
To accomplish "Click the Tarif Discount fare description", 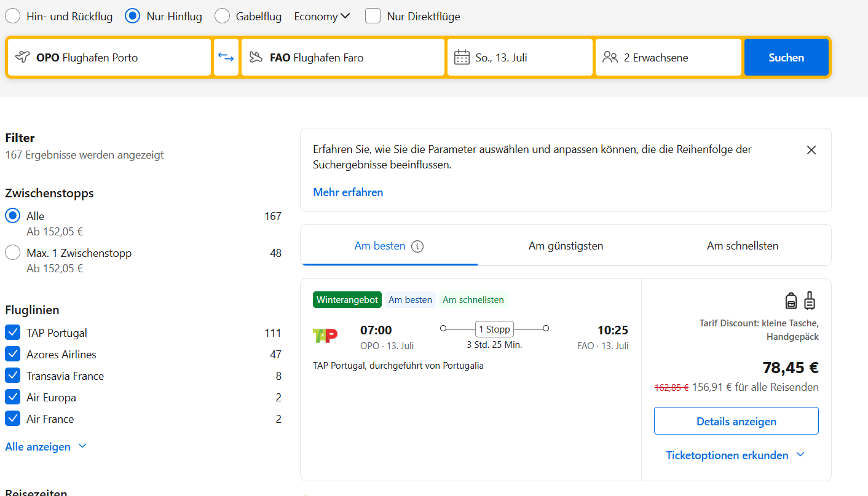I will point(759,330).
